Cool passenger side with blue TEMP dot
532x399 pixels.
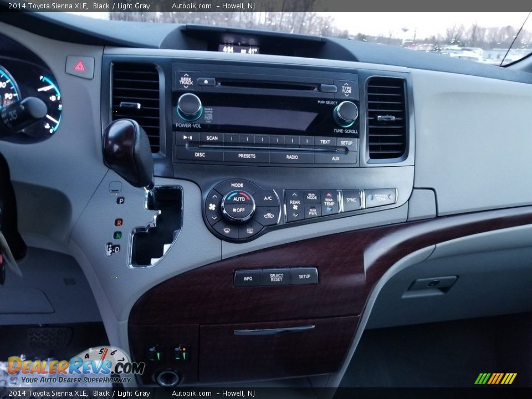(x=371, y=198)
